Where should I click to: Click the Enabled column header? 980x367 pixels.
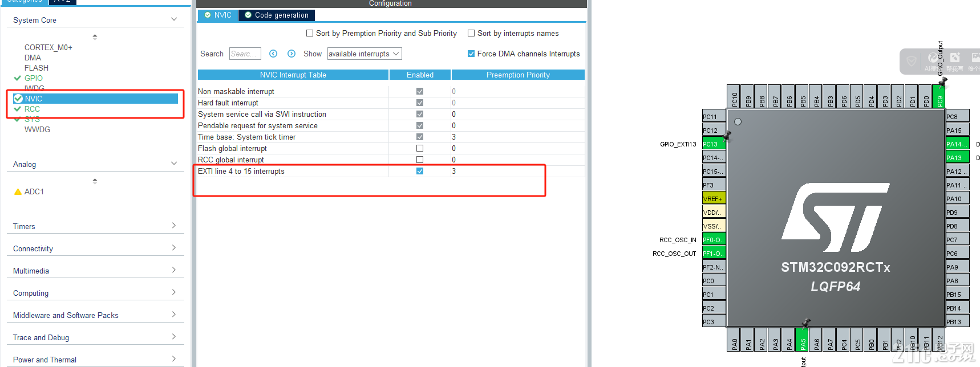[x=420, y=75]
